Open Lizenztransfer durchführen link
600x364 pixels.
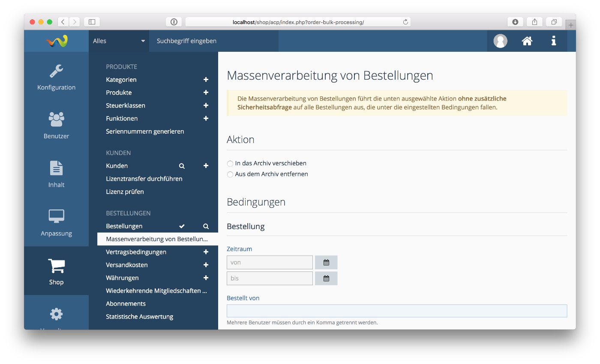pyautogui.click(x=144, y=179)
